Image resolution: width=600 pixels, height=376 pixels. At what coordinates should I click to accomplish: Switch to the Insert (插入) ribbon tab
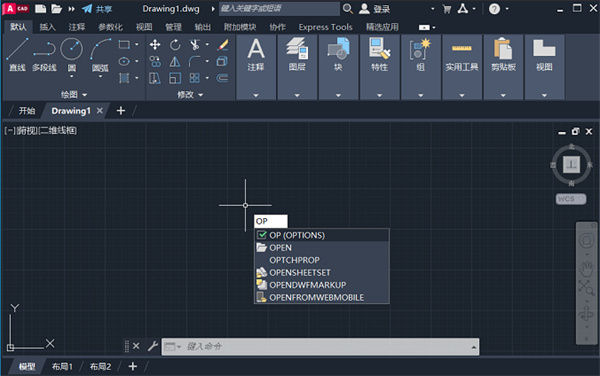[47, 27]
